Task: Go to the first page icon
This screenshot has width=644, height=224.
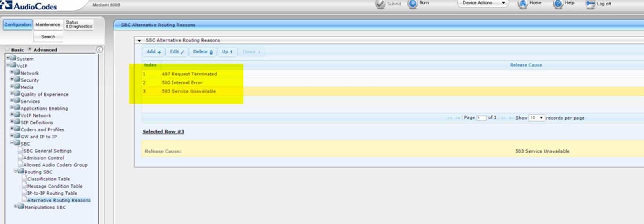Action: [450, 118]
